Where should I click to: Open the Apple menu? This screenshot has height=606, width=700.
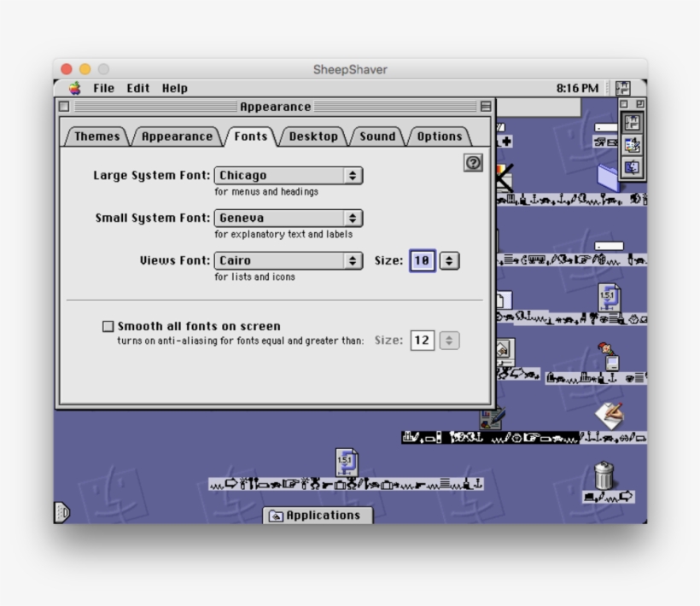[x=75, y=89]
